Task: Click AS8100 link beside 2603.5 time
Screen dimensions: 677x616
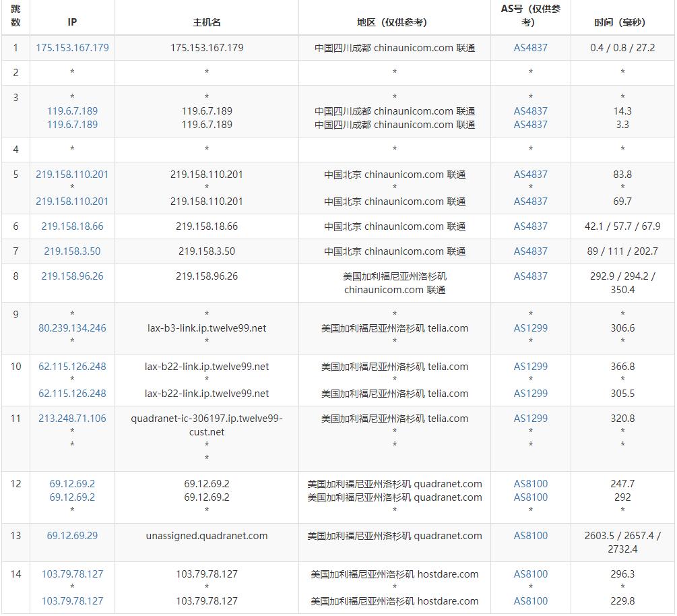Action: (x=530, y=536)
